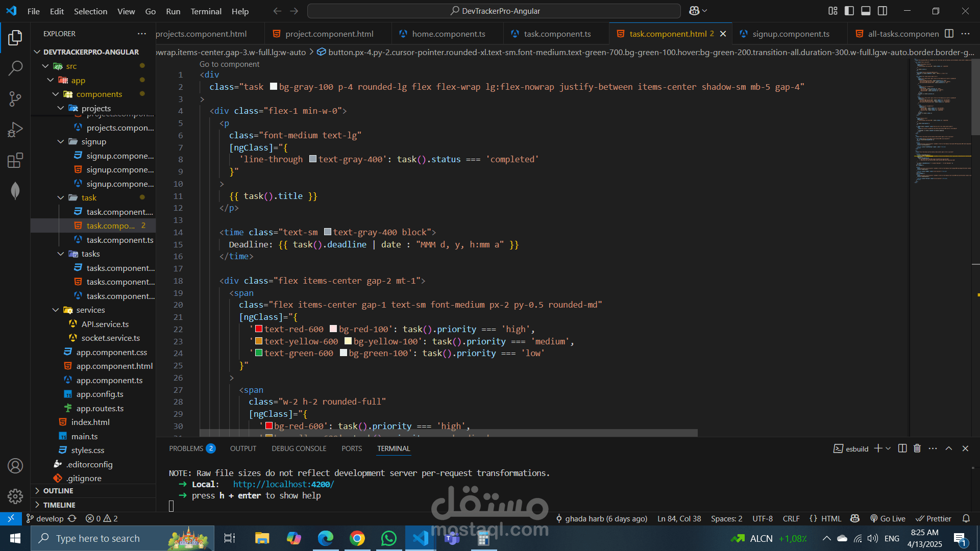Toggle the bottom panel layout button
This screenshot has height=551, width=980.
(866, 11)
